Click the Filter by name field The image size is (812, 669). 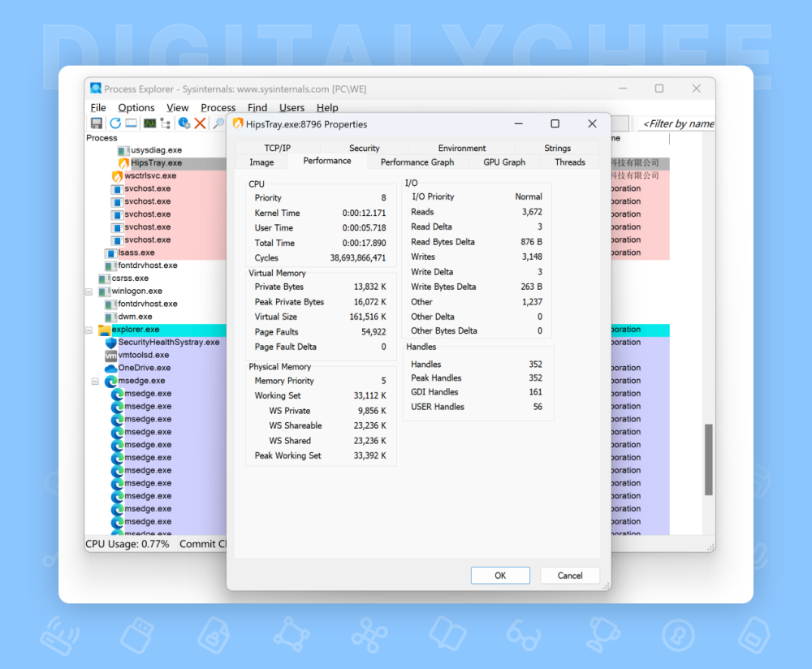pos(676,123)
